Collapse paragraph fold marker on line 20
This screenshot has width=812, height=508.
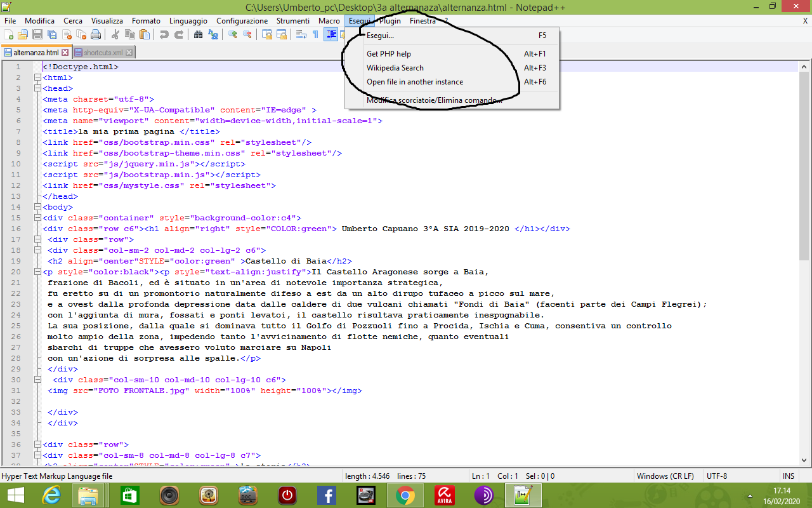click(37, 272)
